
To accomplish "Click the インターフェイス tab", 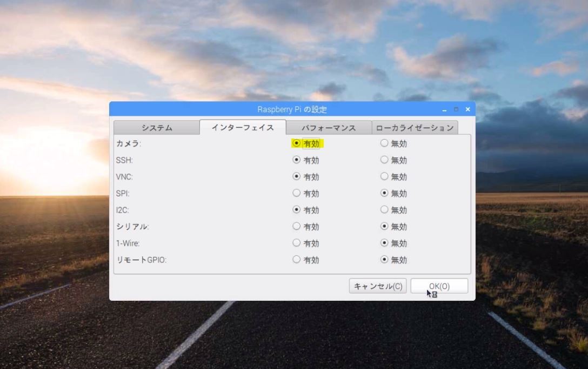I will coord(243,128).
